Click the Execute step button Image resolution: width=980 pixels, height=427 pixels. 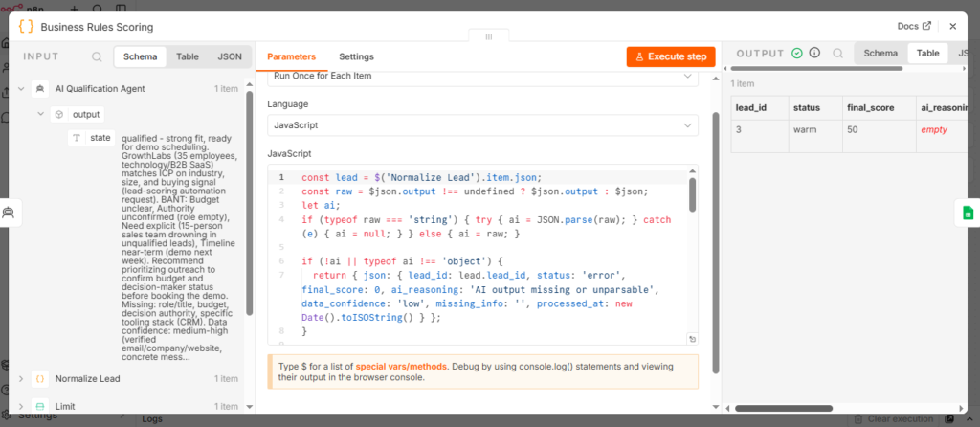671,56
